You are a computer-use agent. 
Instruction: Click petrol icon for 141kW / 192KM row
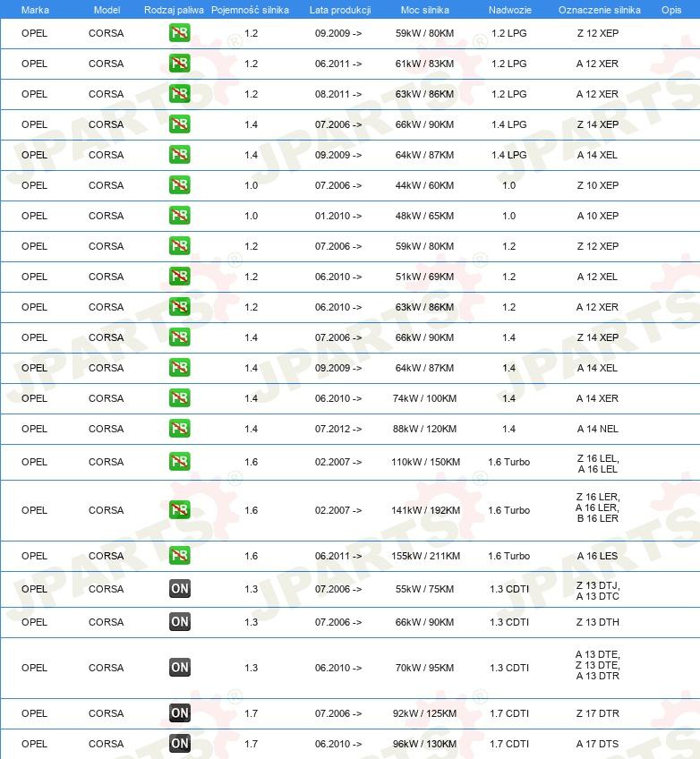(x=180, y=509)
